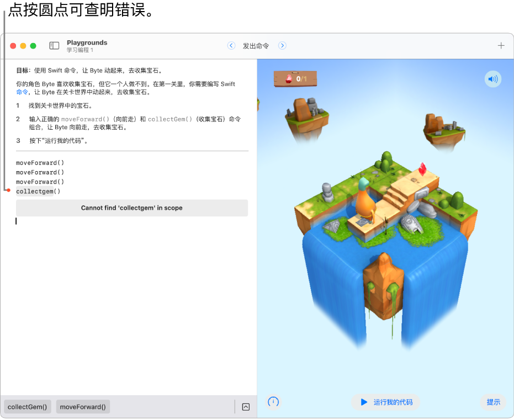Click the 目标 goal description line

tap(89, 71)
